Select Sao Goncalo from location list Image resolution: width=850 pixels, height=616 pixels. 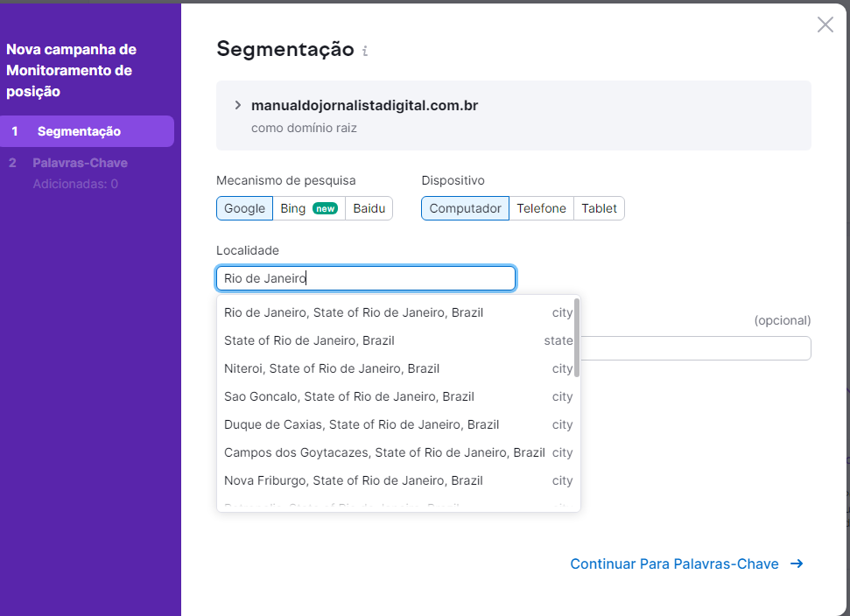(349, 396)
